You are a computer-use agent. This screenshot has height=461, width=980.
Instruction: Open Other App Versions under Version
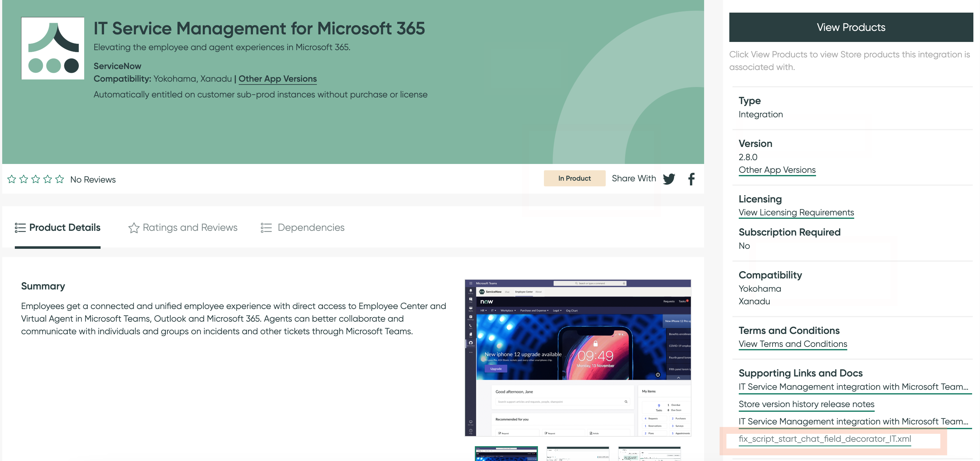(x=777, y=170)
